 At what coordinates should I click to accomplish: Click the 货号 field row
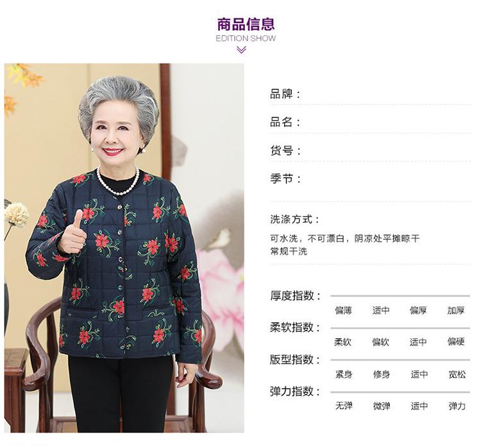click(370, 151)
